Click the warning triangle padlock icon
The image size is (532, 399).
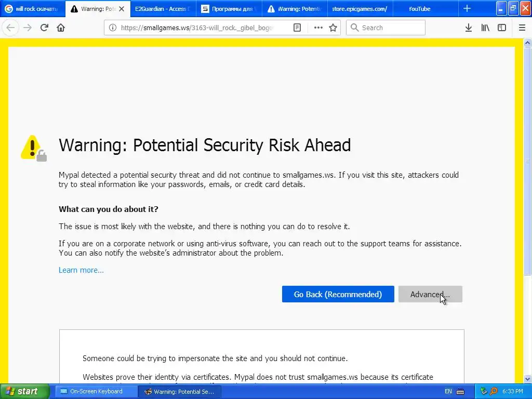34,148
